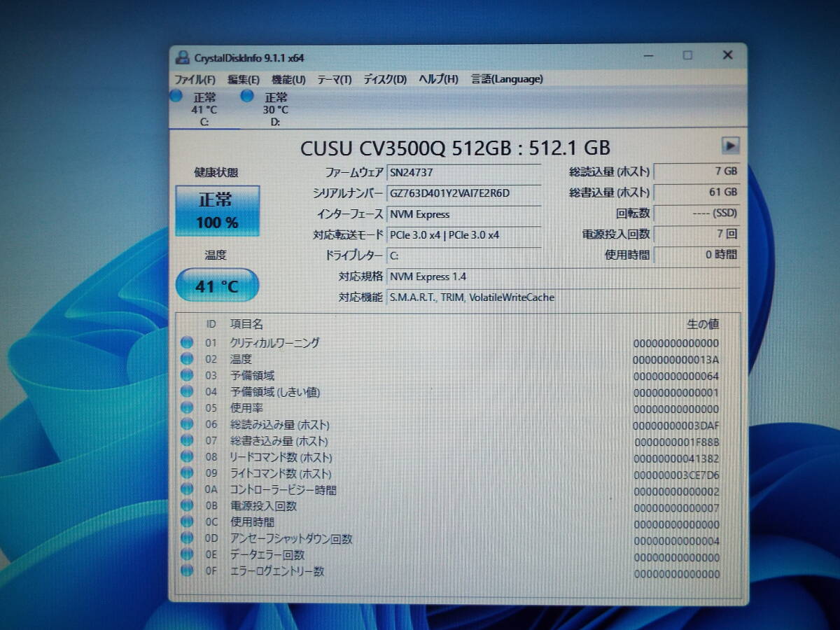The width and height of the screenshot is (840, 630).
Task: Open the ファイル(F) menu
Action: [x=195, y=79]
